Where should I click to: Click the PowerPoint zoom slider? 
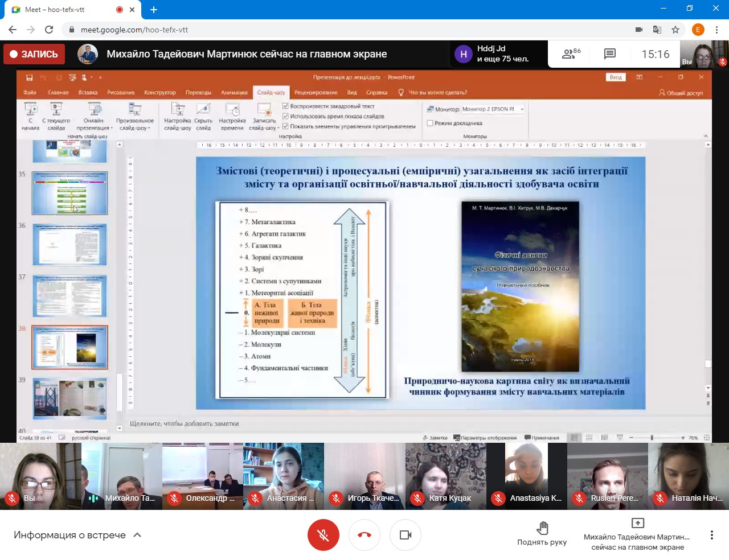pyautogui.click(x=652, y=438)
